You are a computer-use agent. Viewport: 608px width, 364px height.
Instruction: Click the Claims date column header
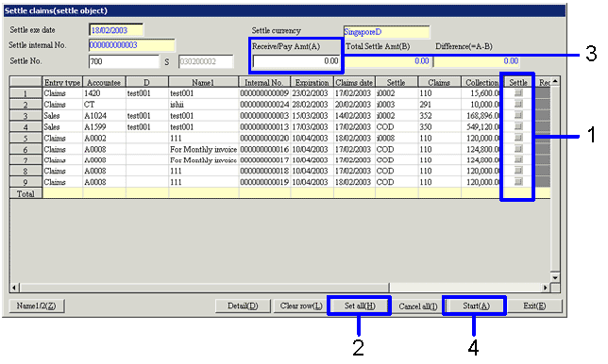354,82
